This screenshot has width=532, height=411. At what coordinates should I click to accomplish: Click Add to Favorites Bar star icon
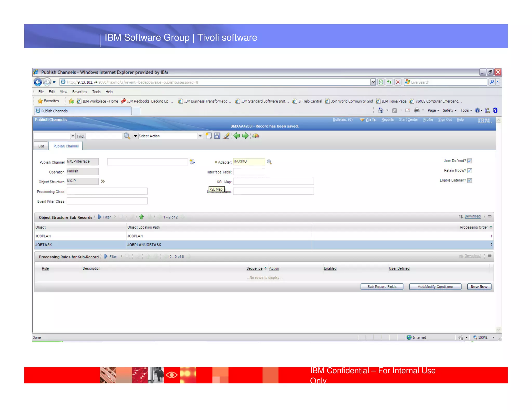[x=71, y=101]
